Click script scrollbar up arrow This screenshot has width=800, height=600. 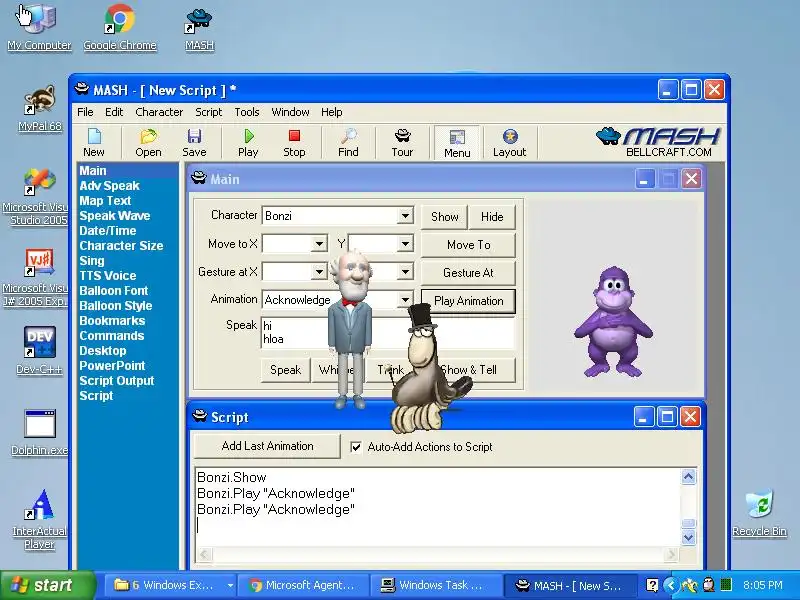click(688, 477)
